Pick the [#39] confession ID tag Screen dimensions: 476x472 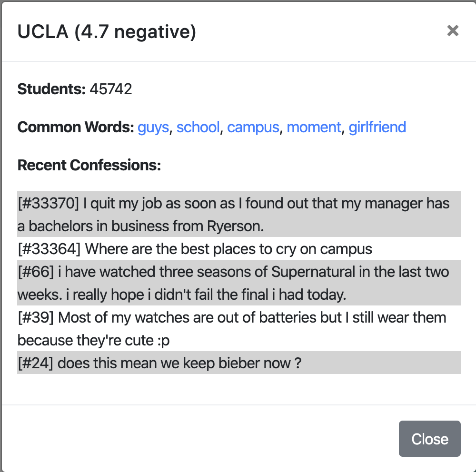[x=36, y=317]
